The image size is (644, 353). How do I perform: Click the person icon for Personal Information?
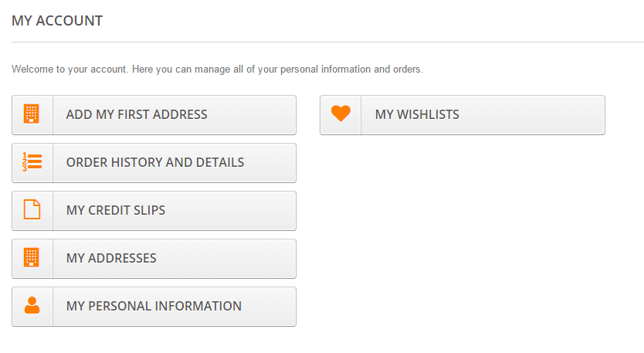tap(32, 306)
